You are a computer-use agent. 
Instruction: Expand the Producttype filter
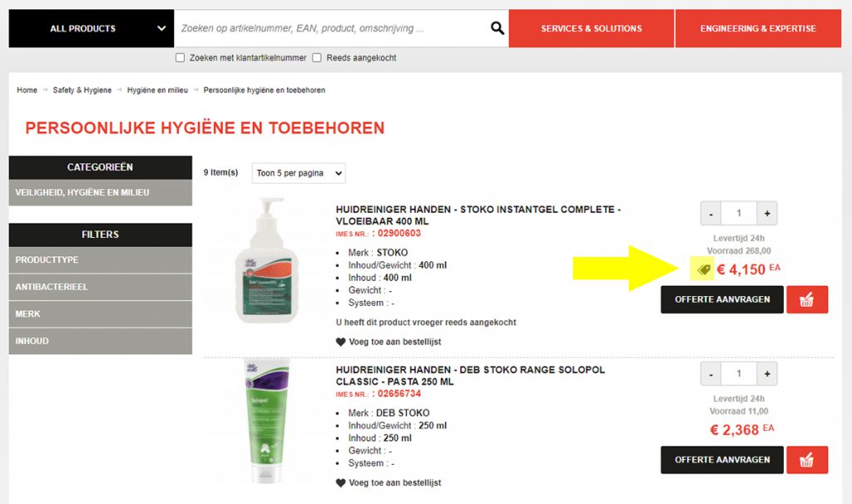[101, 260]
